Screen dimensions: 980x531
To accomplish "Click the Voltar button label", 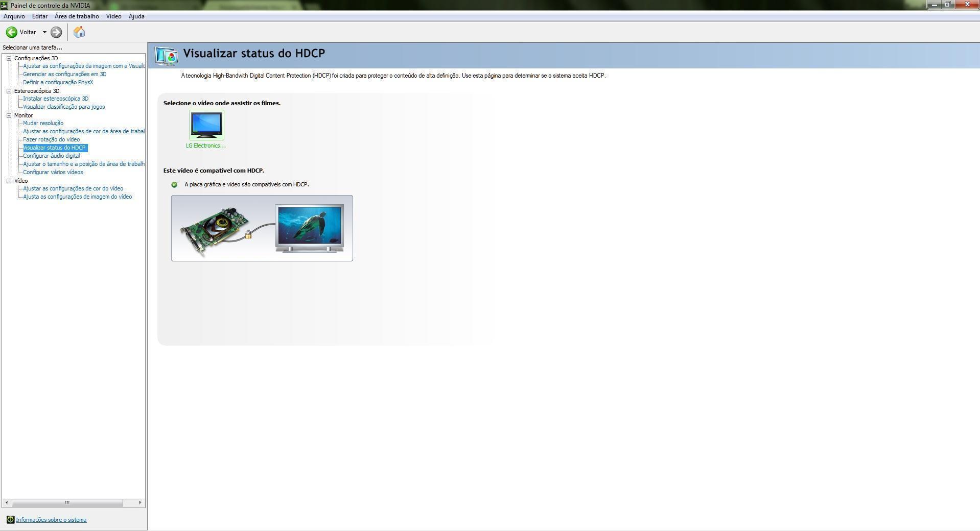I will tap(28, 32).
